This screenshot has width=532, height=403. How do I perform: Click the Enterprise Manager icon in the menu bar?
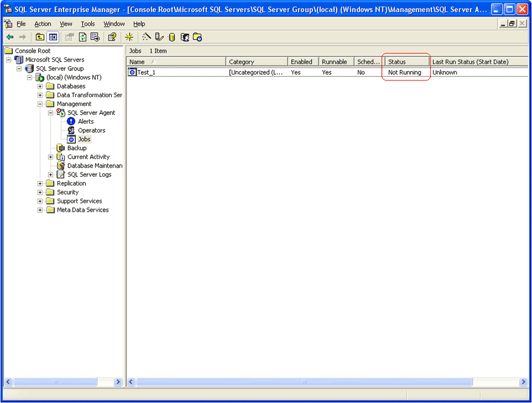tap(8, 24)
